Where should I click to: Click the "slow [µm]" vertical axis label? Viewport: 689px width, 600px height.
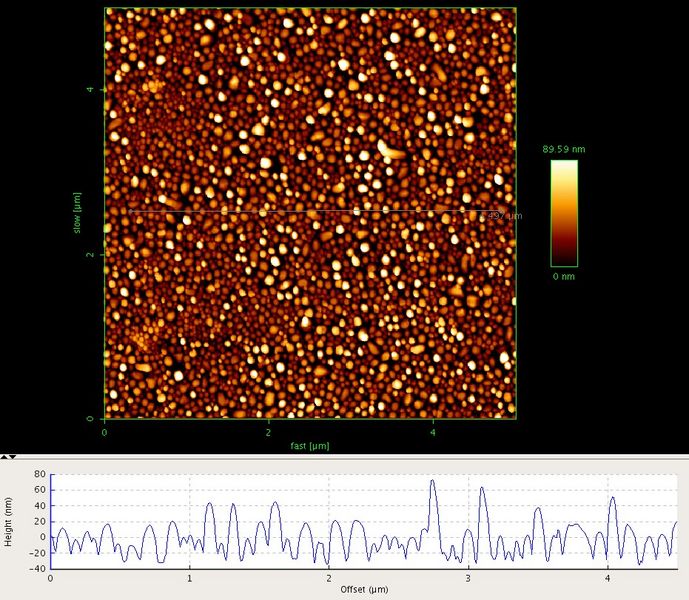tap(75, 212)
